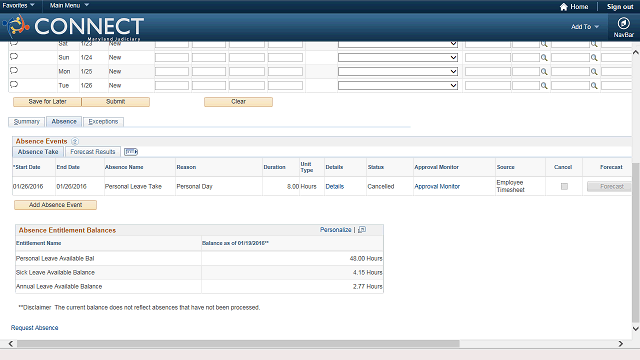
Task: Open the NavBar compass icon
Action: [623, 23]
